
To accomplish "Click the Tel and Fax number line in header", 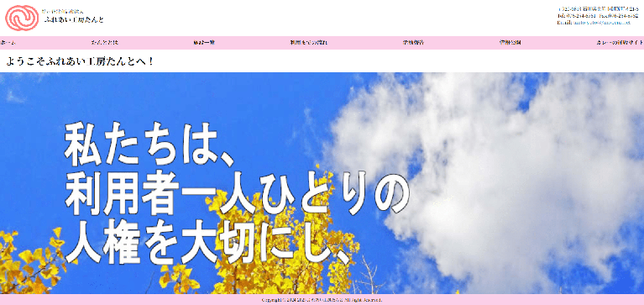I will [x=598, y=16].
